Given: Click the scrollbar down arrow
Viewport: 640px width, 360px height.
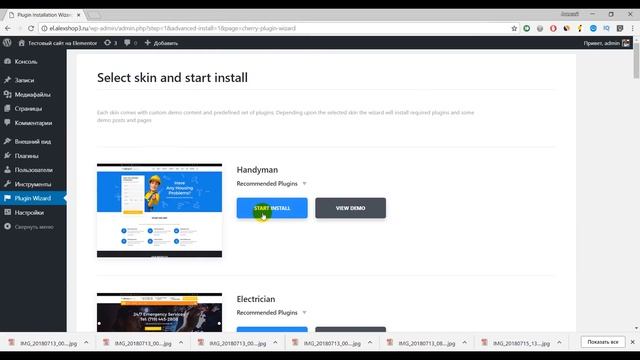Looking at the screenshot, I should point(636,328).
